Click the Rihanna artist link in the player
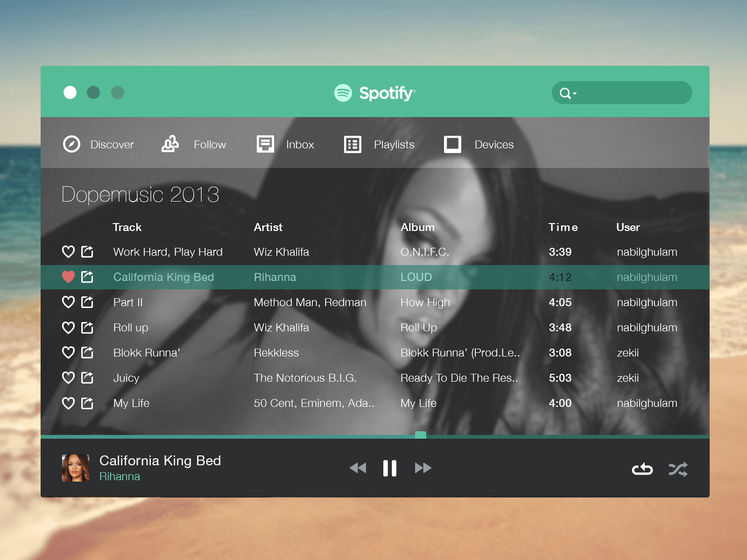Screen dimensions: 747x560 (x=120, y=476)
